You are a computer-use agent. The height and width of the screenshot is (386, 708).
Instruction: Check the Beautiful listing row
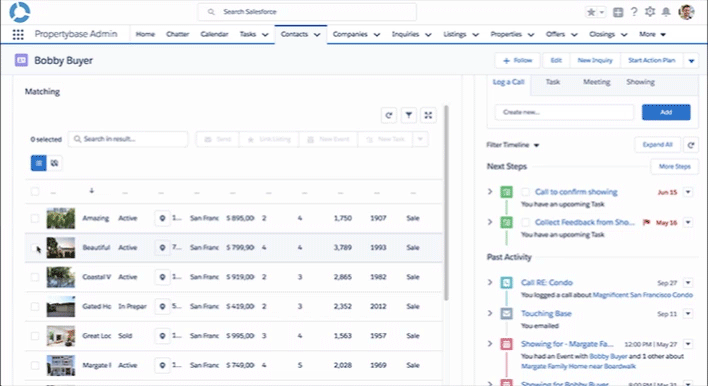35,247
